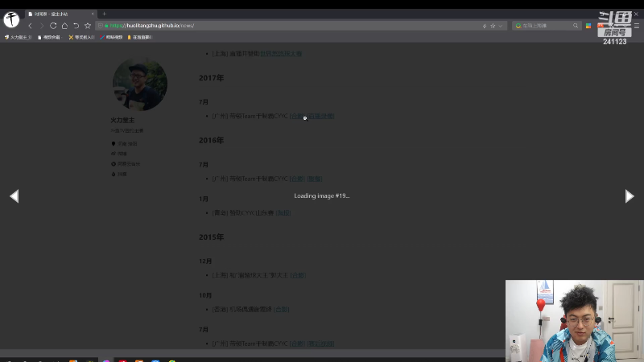The height and width of the screenshot is (362, 644).
Task: Go to the browser home page
Action: tap(64, 26)
